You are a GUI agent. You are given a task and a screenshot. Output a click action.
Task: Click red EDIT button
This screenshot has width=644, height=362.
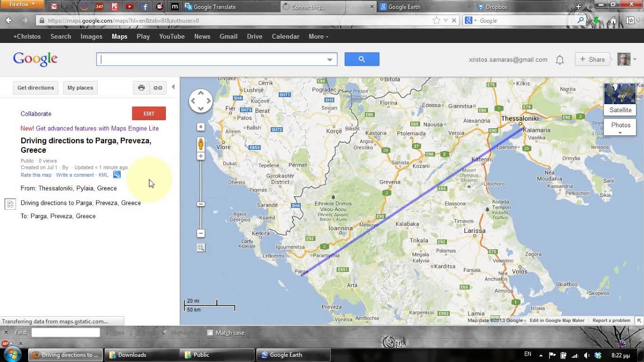click(149, 114)
